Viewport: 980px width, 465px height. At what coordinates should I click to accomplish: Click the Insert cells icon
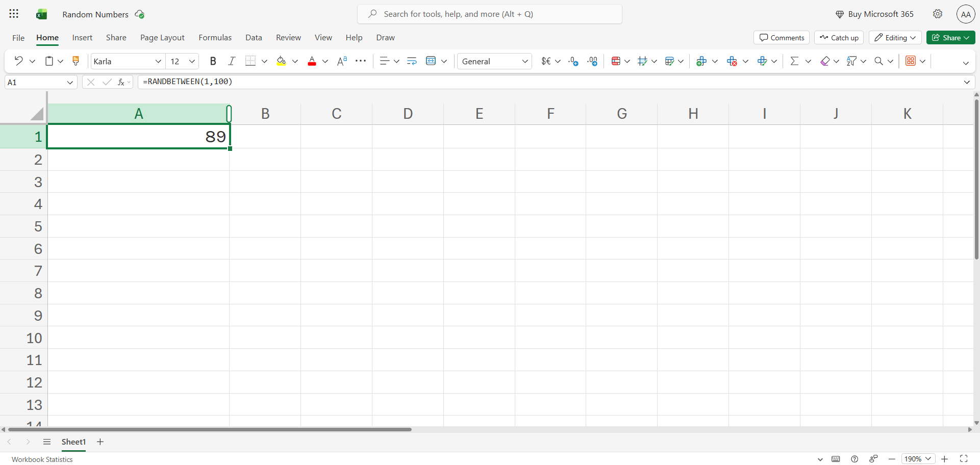tap(701, 61)
